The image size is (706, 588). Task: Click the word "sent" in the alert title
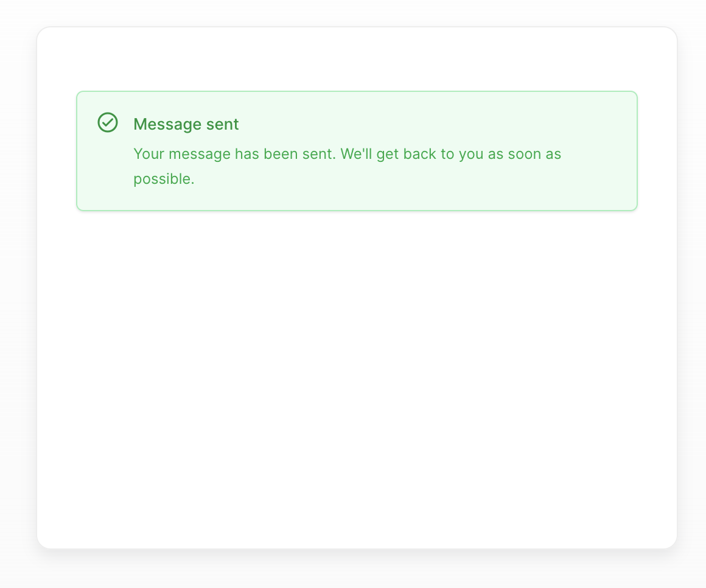click(222, 124)
